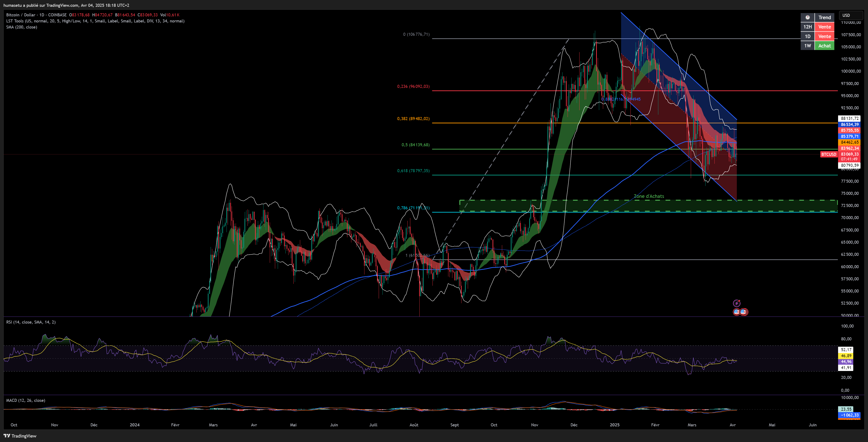Click the TradingView logo at bottom left

20,436
